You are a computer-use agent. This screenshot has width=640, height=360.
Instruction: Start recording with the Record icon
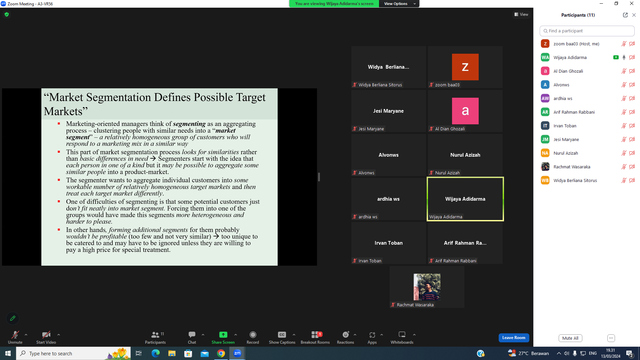(253, 335)
